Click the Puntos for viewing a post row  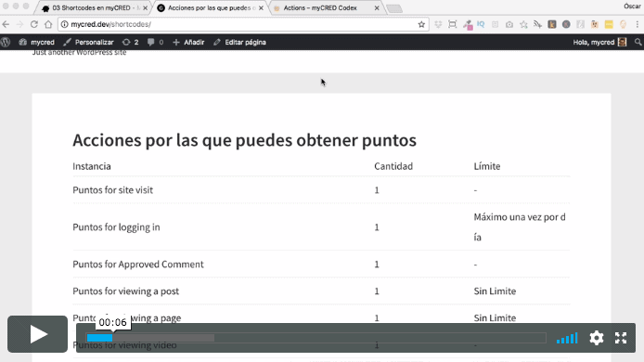pyautogui.click(x=321, y=291)
